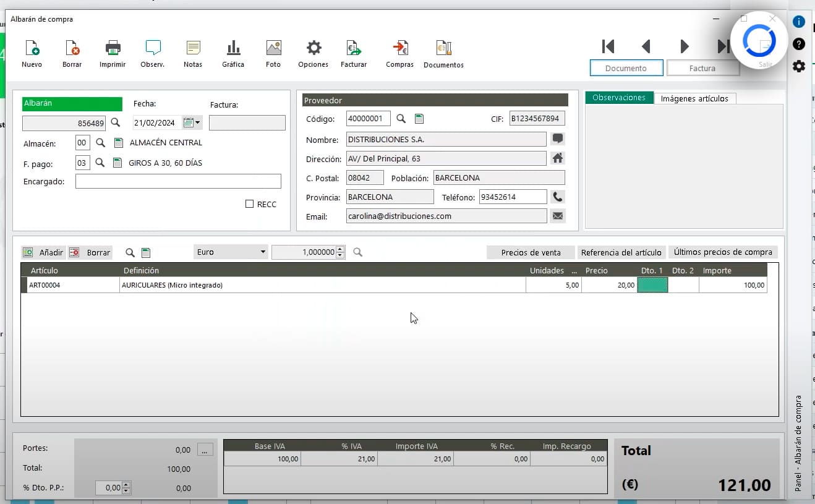The height and width of the screenshot is (504, 815).
Task: Open the Fecha calendar dropdown
Action: pos(194,122)
